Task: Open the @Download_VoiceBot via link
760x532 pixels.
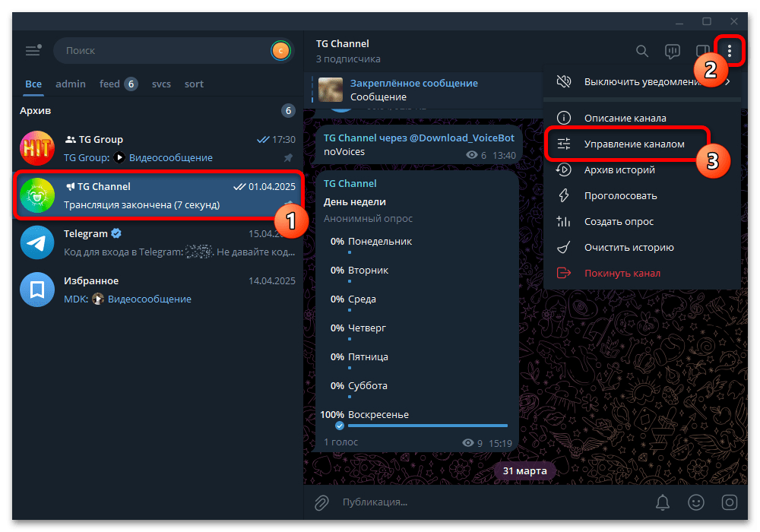Action: tap(462, 138)
